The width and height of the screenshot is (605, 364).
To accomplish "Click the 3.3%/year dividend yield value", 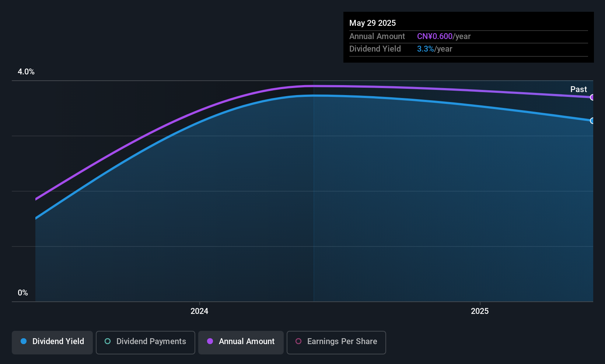I will (x=435, y=49).
